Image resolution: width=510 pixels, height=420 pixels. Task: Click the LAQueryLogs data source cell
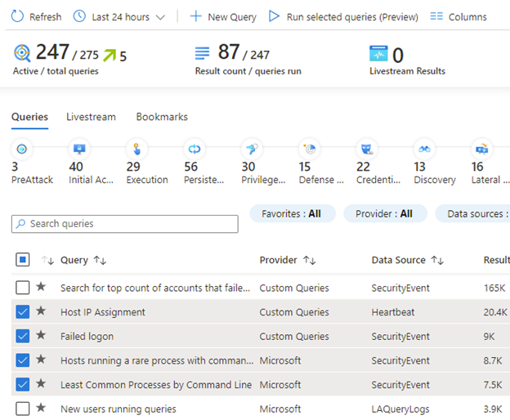400,409
